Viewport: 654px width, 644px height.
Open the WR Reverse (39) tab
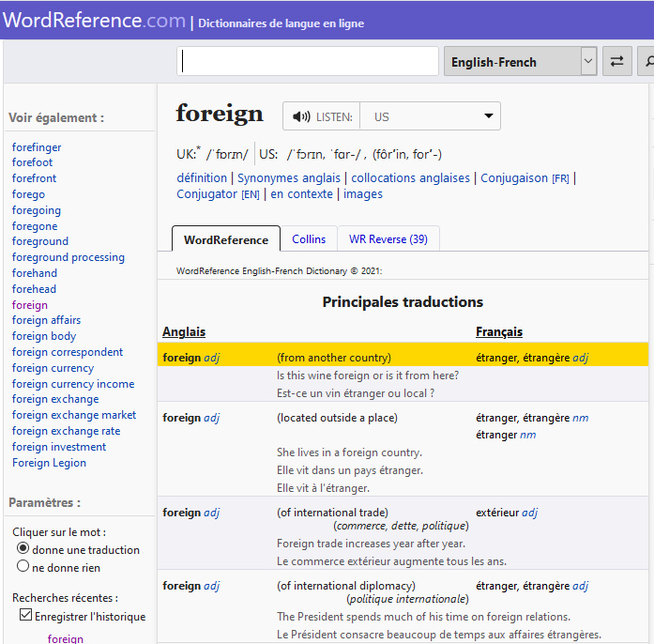pos(388,239)
